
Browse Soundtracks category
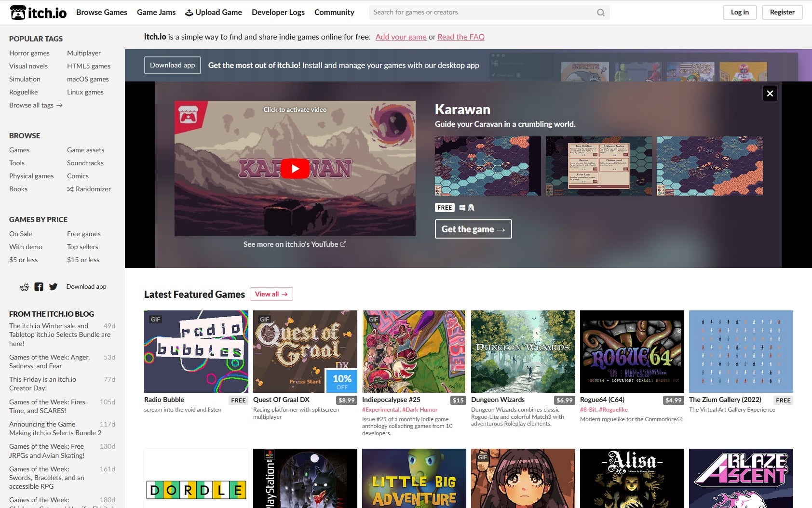click(x=85, y=163)
